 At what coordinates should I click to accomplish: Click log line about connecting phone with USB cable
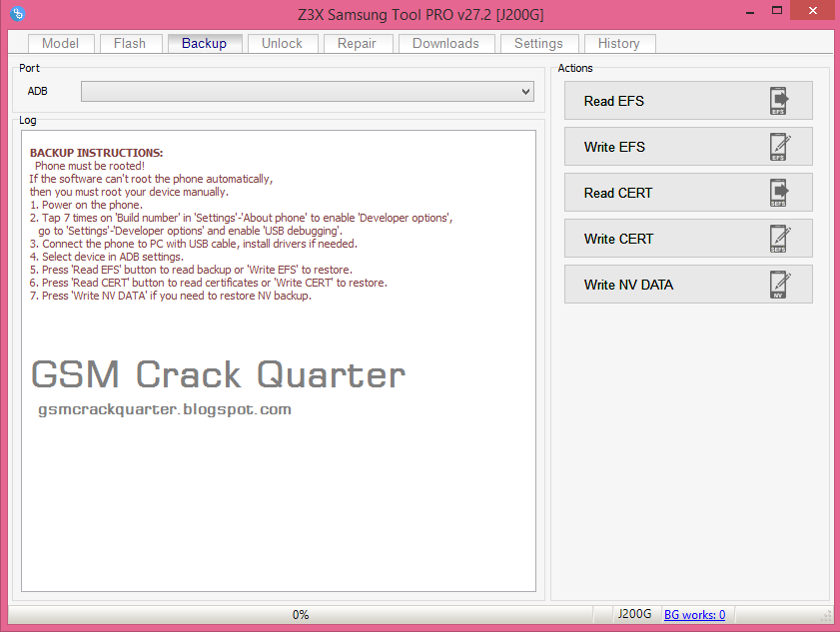(x=194, y=245)
